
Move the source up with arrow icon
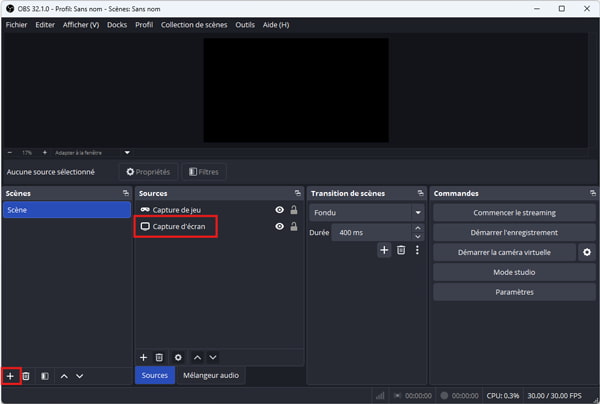pos(197,357)
